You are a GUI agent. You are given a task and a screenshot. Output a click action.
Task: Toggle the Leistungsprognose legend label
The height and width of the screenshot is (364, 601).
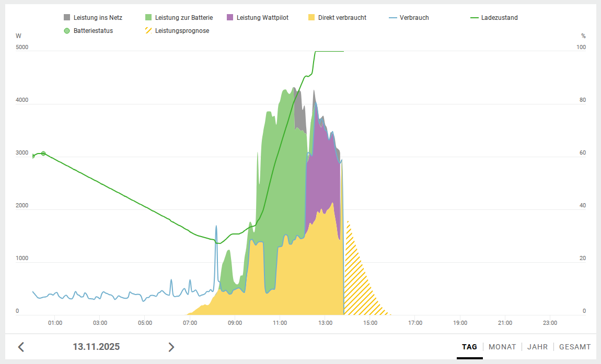[182, 31]
